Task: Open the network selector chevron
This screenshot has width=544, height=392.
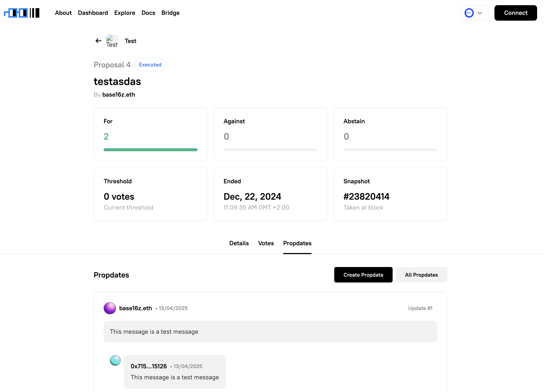Action: [x=480, y=13]
